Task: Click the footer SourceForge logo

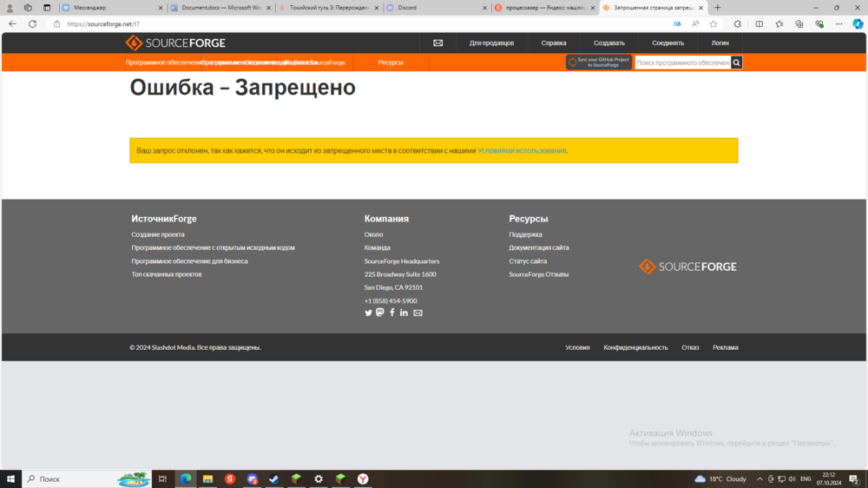Action: [x=687, y=267]
